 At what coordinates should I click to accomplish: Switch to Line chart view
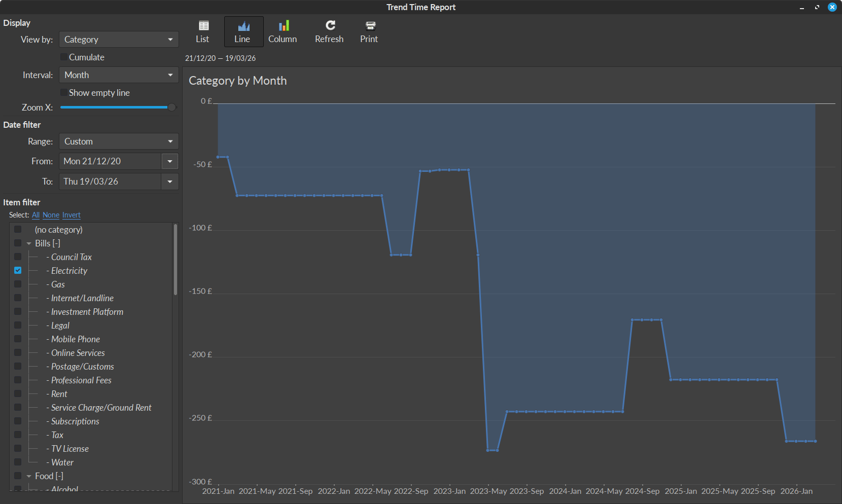243,31
